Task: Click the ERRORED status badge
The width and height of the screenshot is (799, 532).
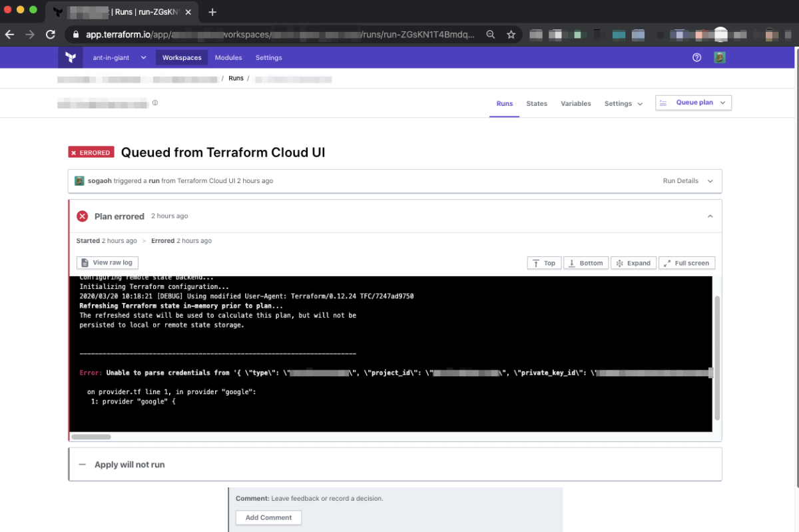Action: pyautogui.click(x=91, y=152)
